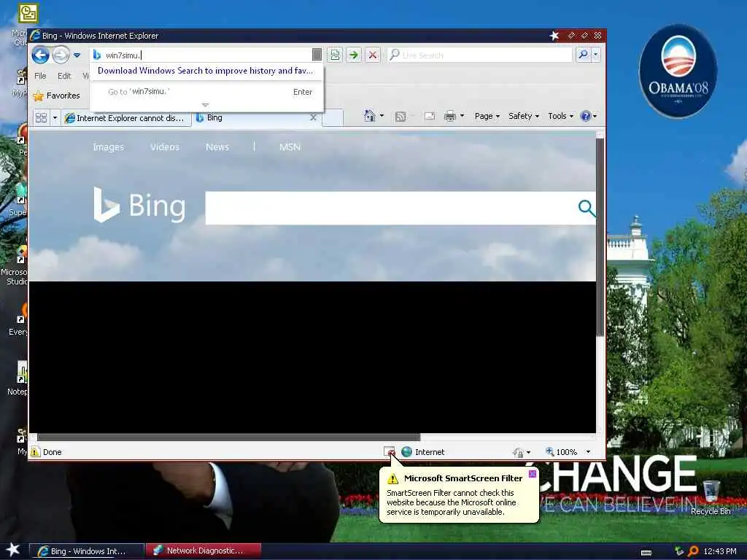Click the greyed Forward arrow button
This screenshot has width=747, height=560.
61,55
